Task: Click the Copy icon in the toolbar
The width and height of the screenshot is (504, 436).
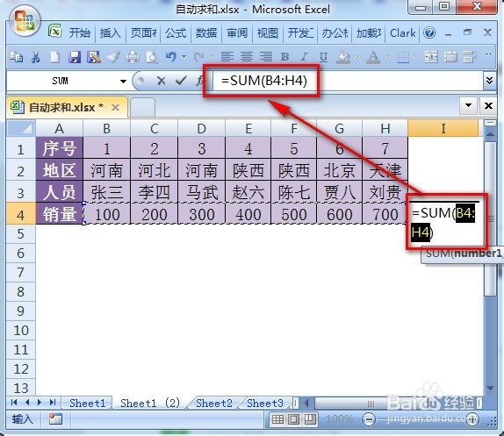Action: (16, 57)
